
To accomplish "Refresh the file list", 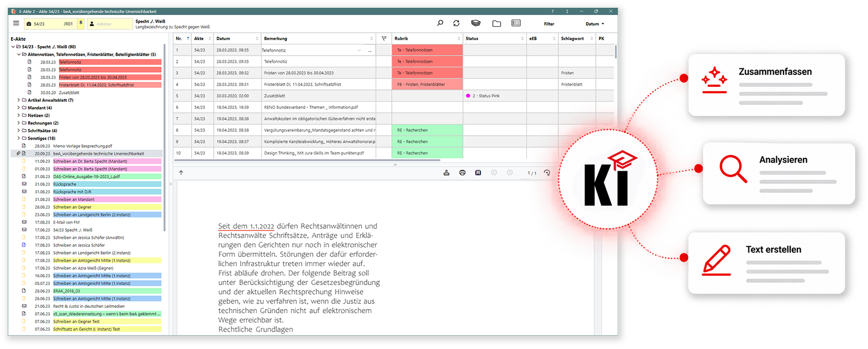I will (456, 23).
